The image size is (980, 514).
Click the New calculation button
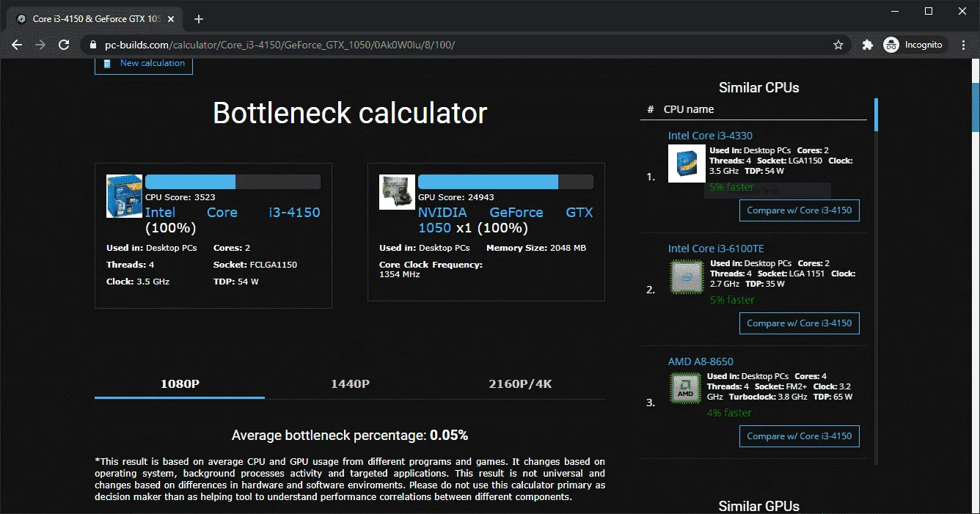(144, 64)
